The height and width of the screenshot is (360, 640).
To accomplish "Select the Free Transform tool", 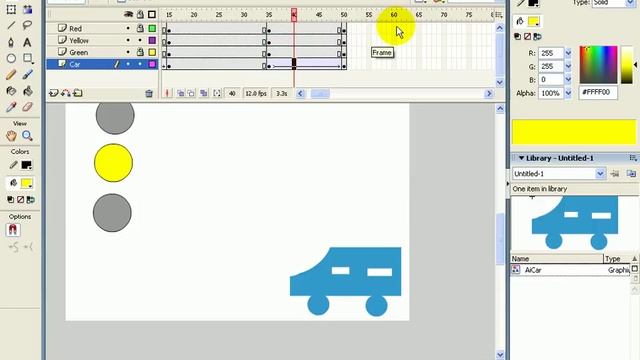I will tap(11, 9).
